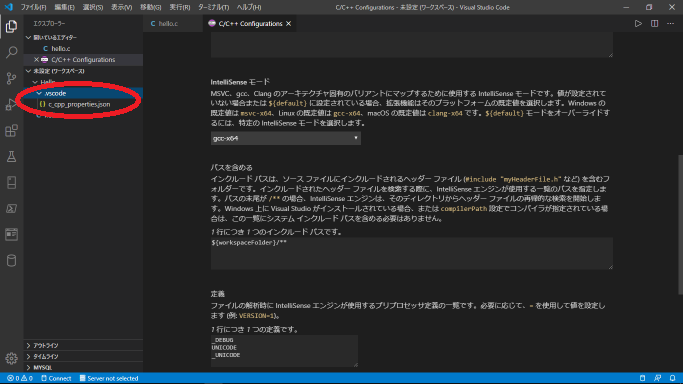Open the 実行(R) menu

pos(179,7)
